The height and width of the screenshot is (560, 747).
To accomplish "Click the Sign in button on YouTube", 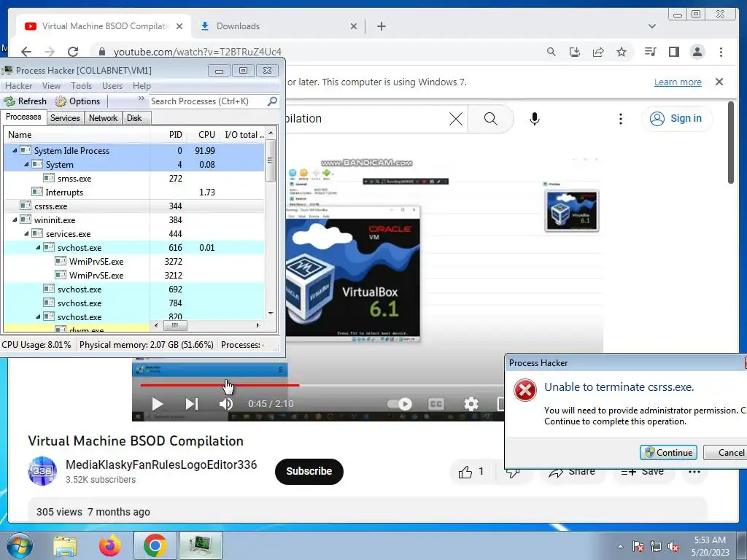I will click(676, 118).
